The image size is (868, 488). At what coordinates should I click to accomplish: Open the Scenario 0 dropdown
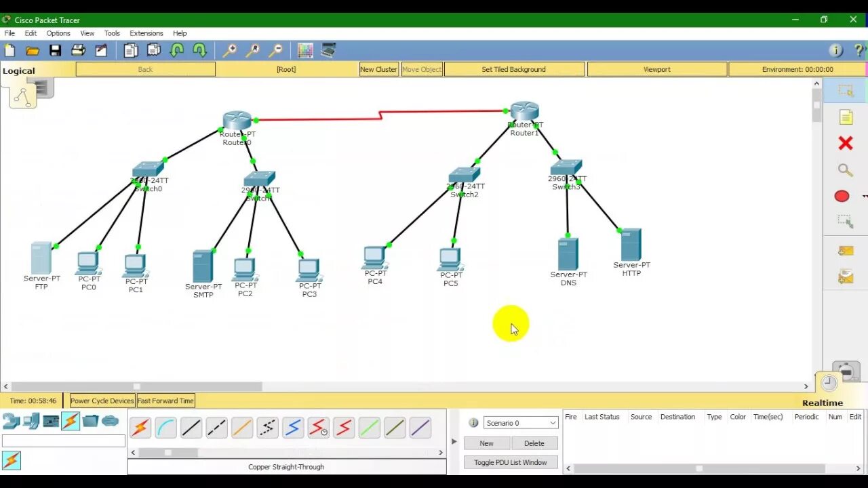521,422
